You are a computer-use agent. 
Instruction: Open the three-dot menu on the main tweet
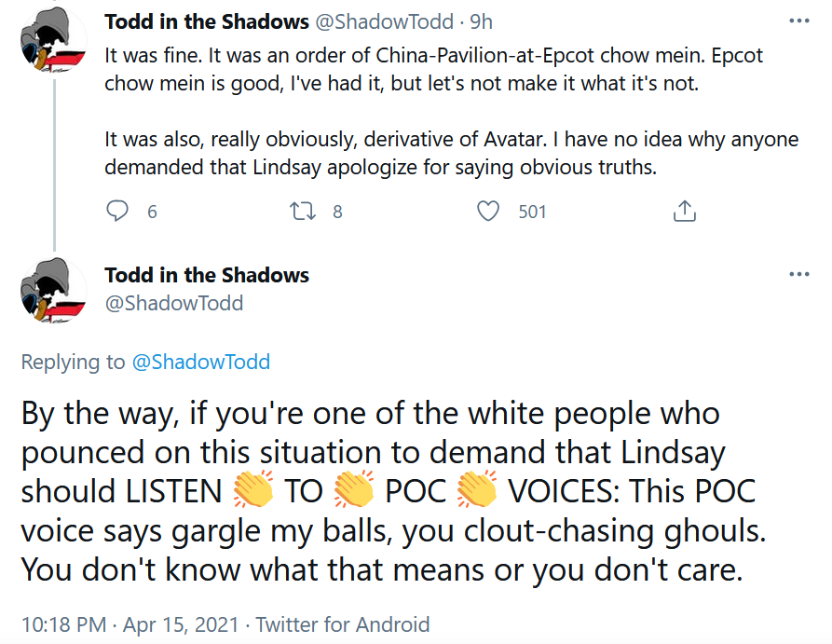[x=799, y=275]
